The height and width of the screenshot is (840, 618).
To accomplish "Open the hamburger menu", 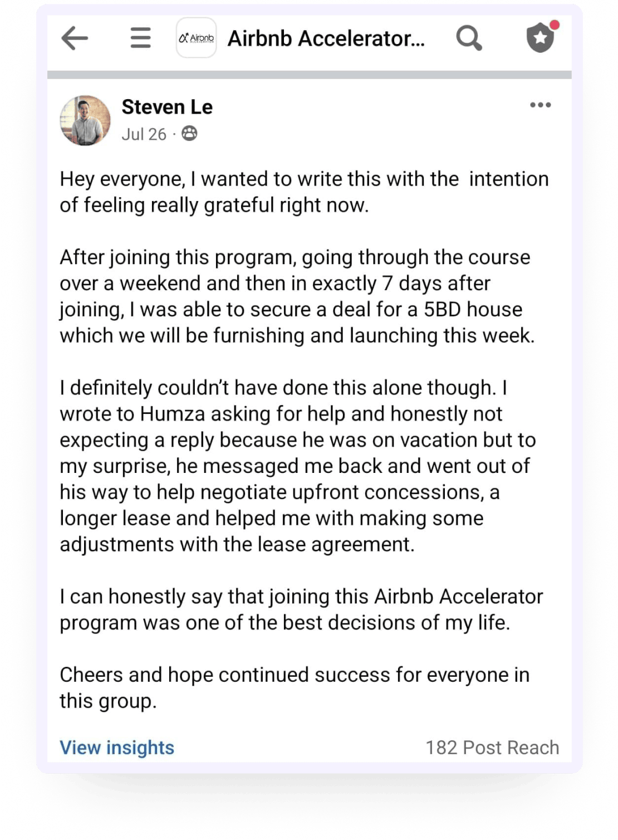I will pos(140,38).
